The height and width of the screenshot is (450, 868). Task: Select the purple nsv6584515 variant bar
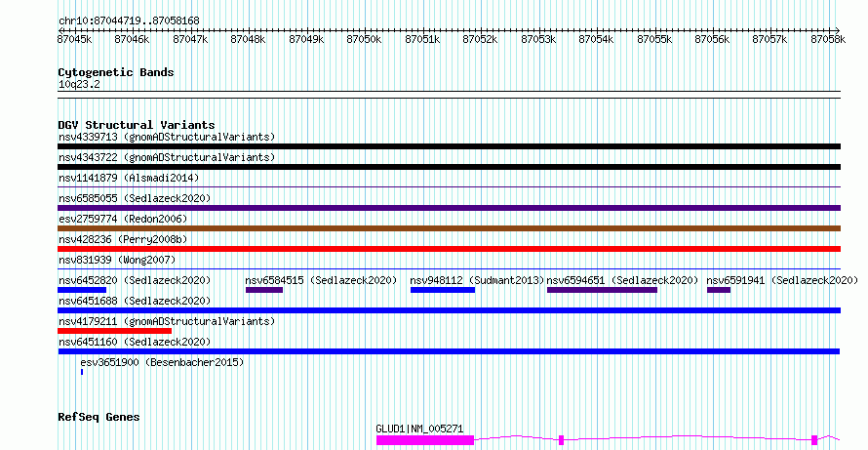264,290
